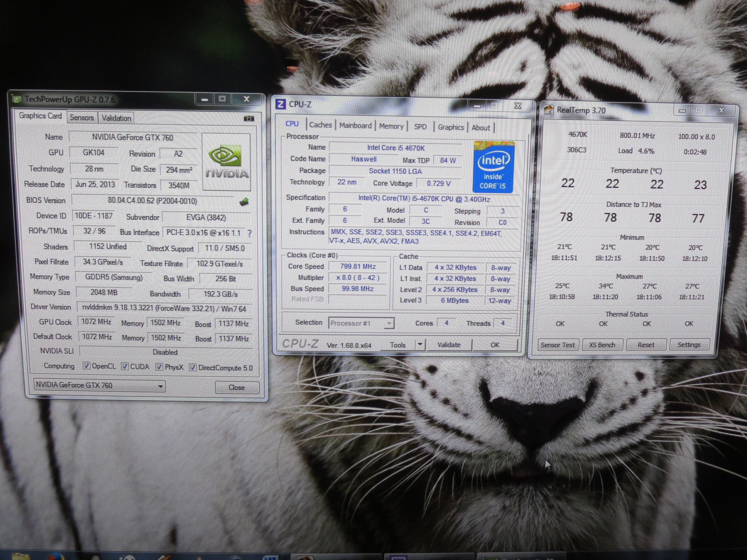
Task: Take GPU-Z screenshot with camera icon
Action: (249, 119)
